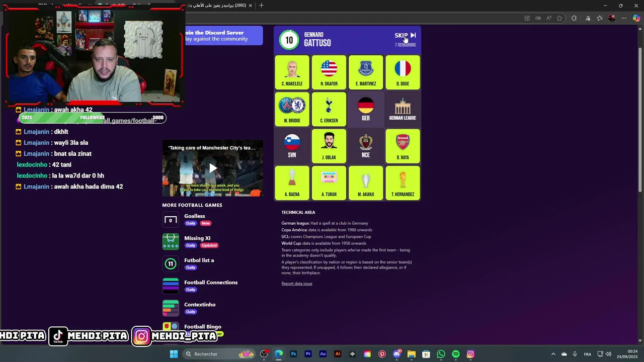The width and height of the screenshot is (644, 362).
Task: Pick the SVN Slovenia flag cell
Action: (x=292, y=146)
